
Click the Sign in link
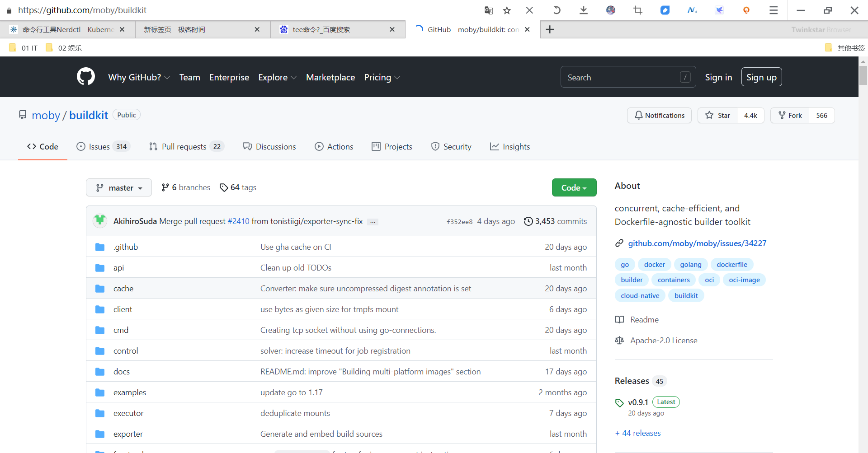click(718, 77)
